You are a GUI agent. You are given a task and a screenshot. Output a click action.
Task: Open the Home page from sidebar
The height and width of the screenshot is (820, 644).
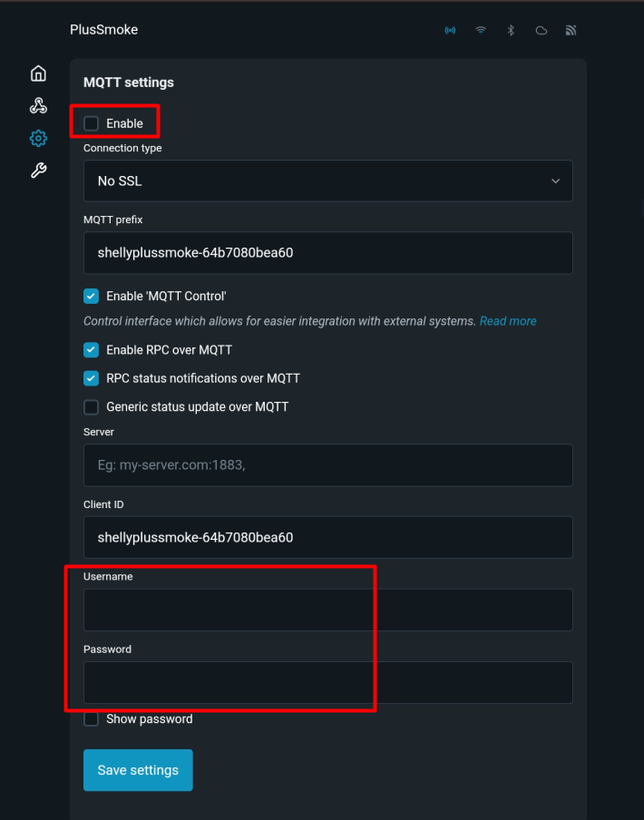(38, 73)
